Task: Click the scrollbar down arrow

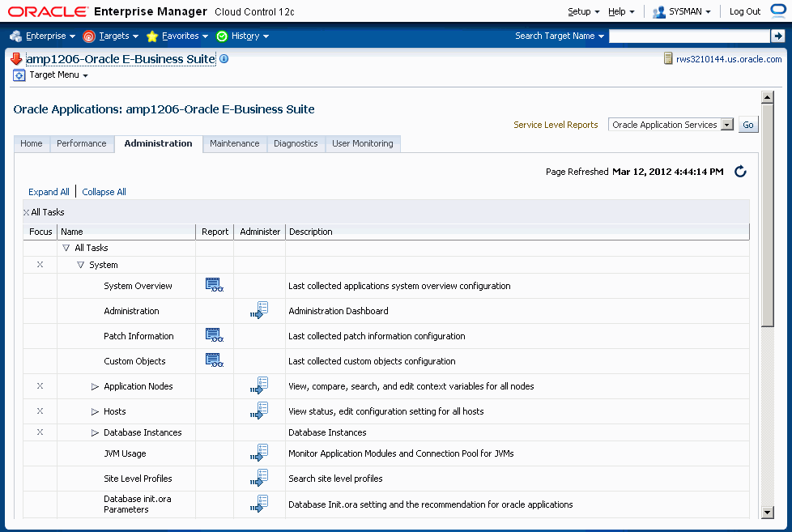Action: tap(767, 513)
